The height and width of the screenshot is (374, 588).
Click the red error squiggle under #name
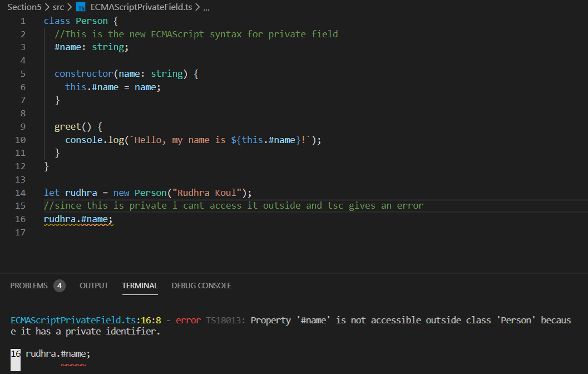pos(73,366)
